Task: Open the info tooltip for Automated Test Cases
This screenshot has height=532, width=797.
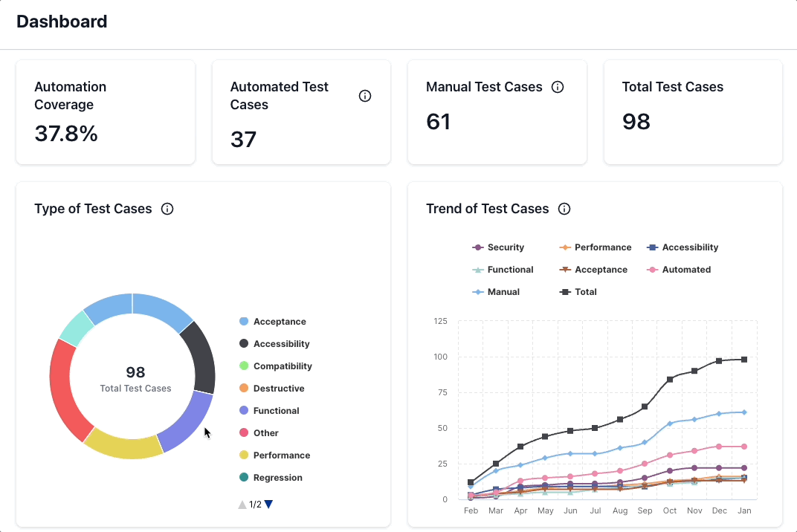Action: [x=364, y=95]
